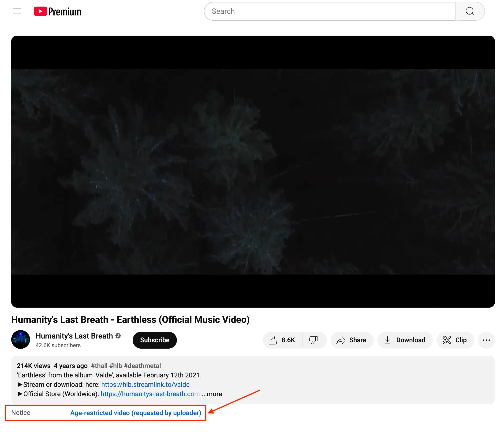
Task: Click the video title heading
Action: coord(131,319)
